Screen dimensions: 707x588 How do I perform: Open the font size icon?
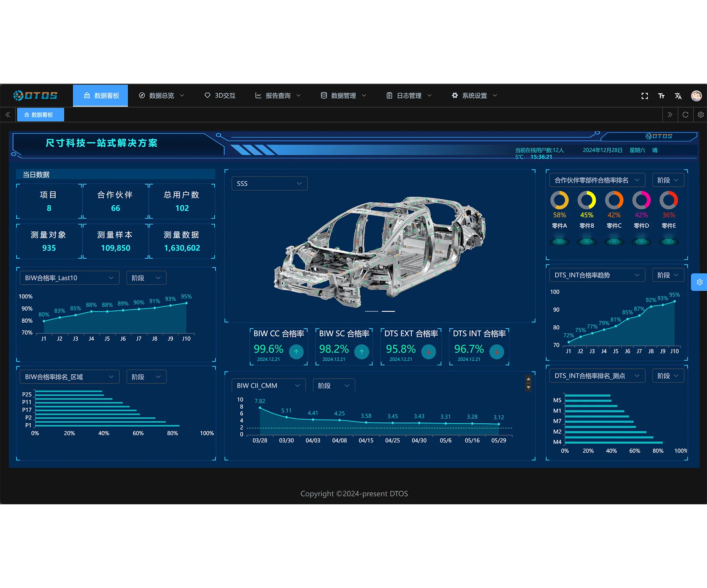(661, 96)
